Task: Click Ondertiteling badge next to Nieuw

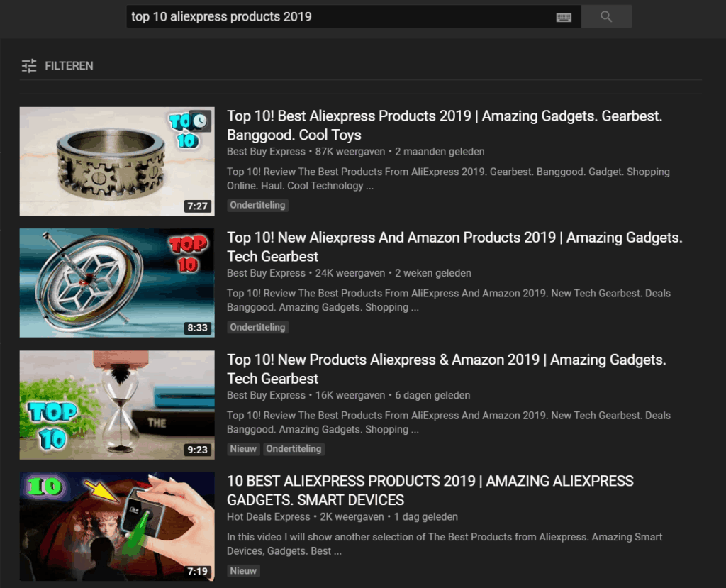Action: [294, 449]
